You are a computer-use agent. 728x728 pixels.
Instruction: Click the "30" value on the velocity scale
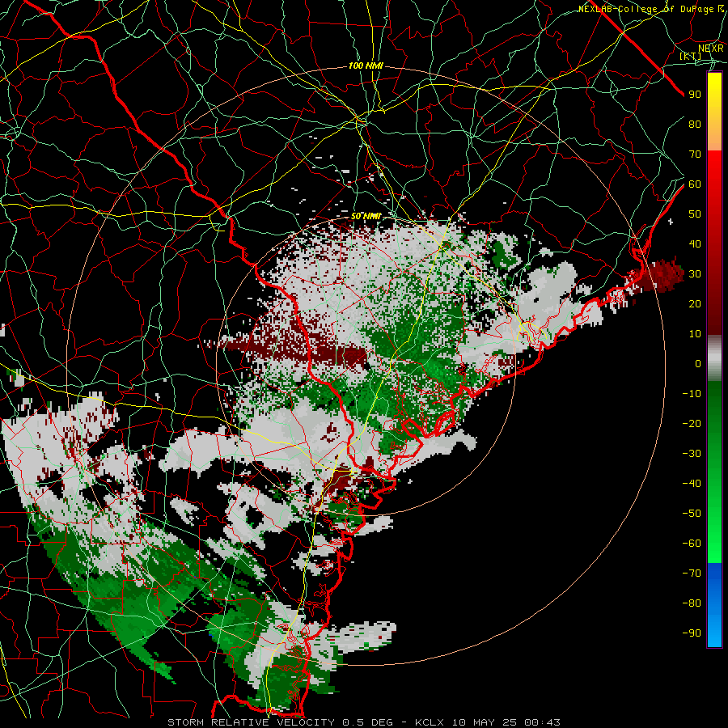coord(695,274)
